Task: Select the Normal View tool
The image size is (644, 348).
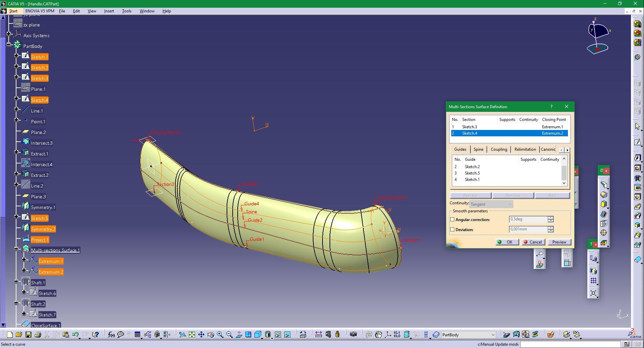Action: click(x=239, y=335)
